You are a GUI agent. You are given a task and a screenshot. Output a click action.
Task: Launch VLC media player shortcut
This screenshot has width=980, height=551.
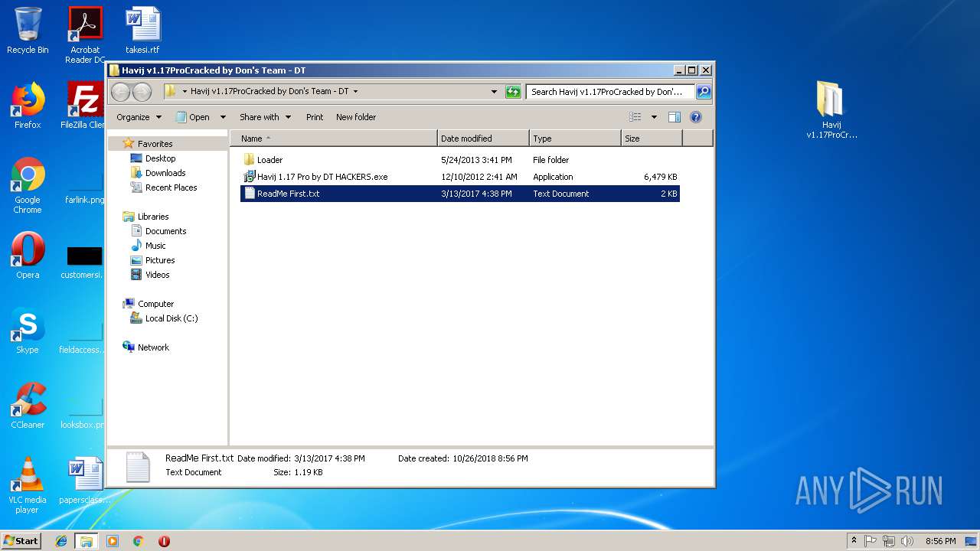point(28,484)
